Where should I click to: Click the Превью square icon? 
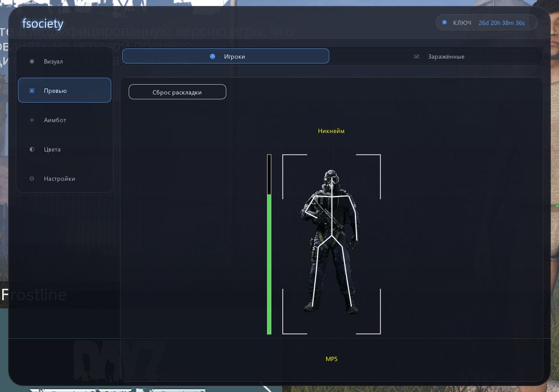32,91
